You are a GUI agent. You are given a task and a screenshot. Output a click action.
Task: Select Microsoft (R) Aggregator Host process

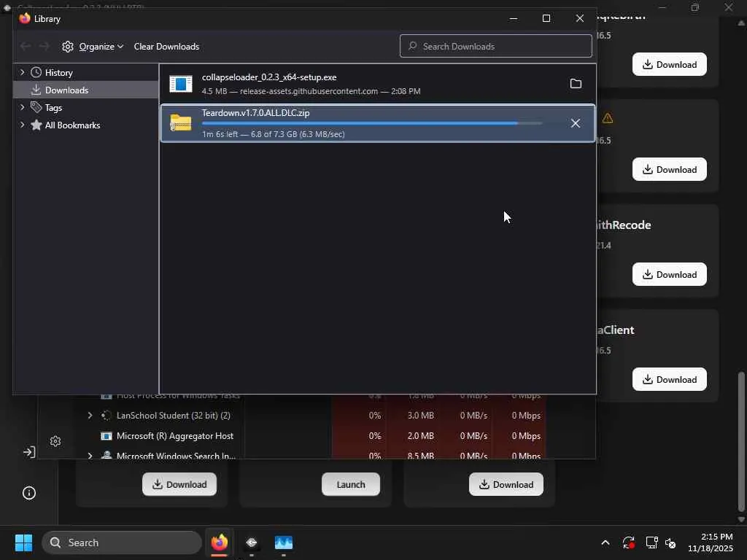(x=175, y=436)
